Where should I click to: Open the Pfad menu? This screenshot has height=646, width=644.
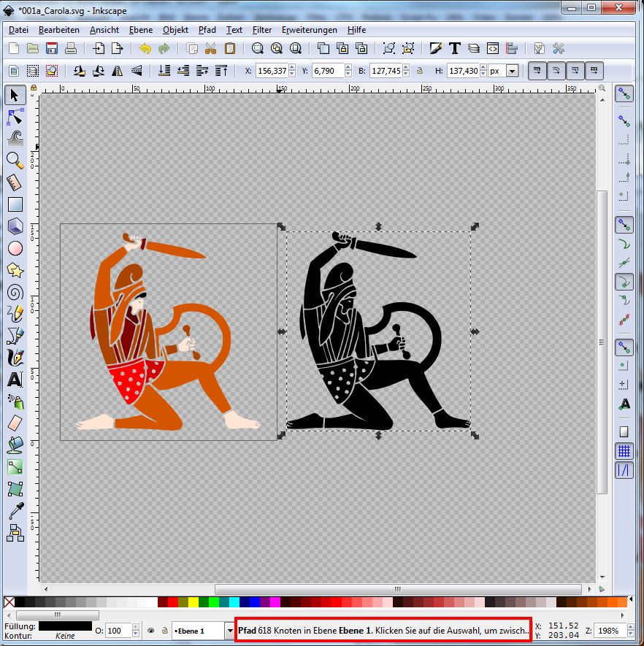207,30
